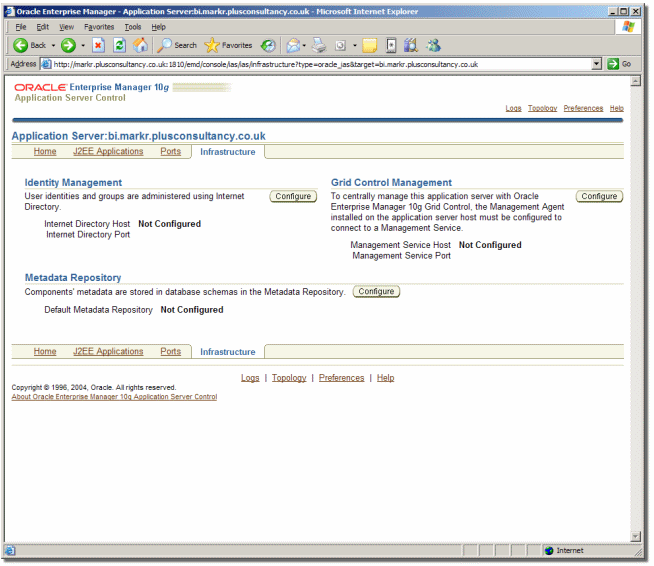Configure Identity Management
Viewport: 654px width, 566px height.
point(293,196)
